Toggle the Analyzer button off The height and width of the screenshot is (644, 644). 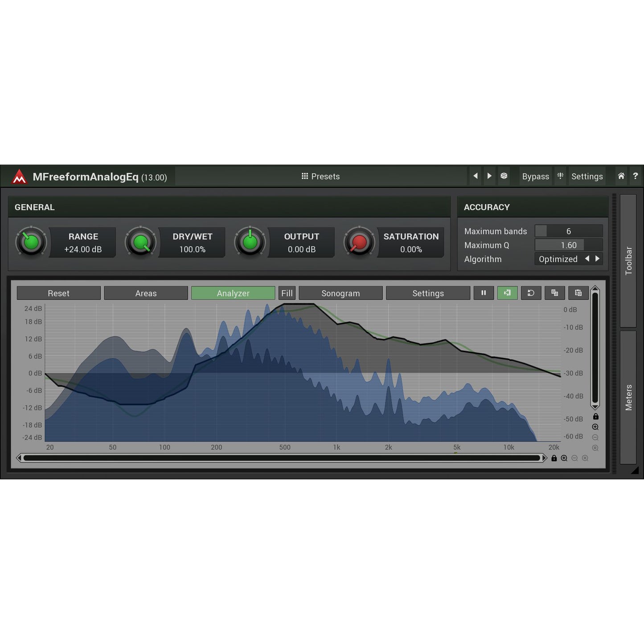[x=233, y=293]
